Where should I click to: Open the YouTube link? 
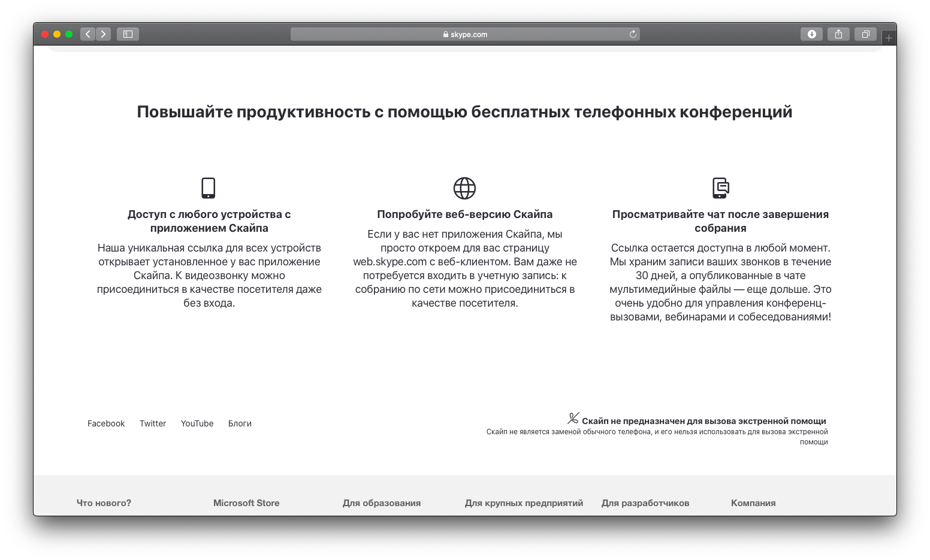point(197,423)
